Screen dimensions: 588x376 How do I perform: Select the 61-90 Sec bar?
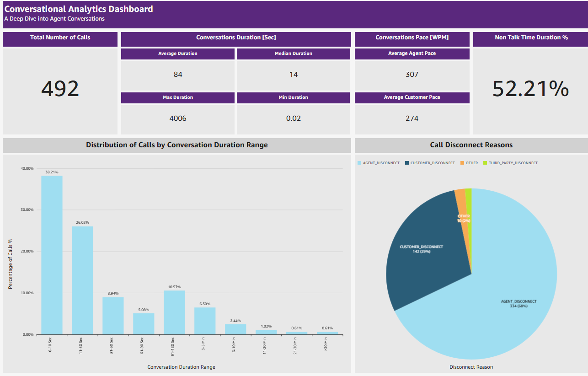coord(144,324)
